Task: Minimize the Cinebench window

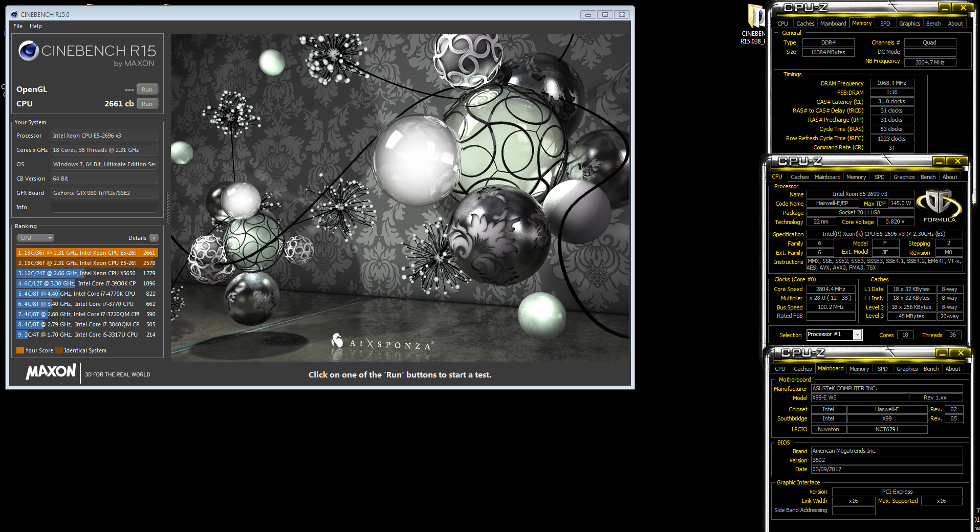Action: point(588,15)
